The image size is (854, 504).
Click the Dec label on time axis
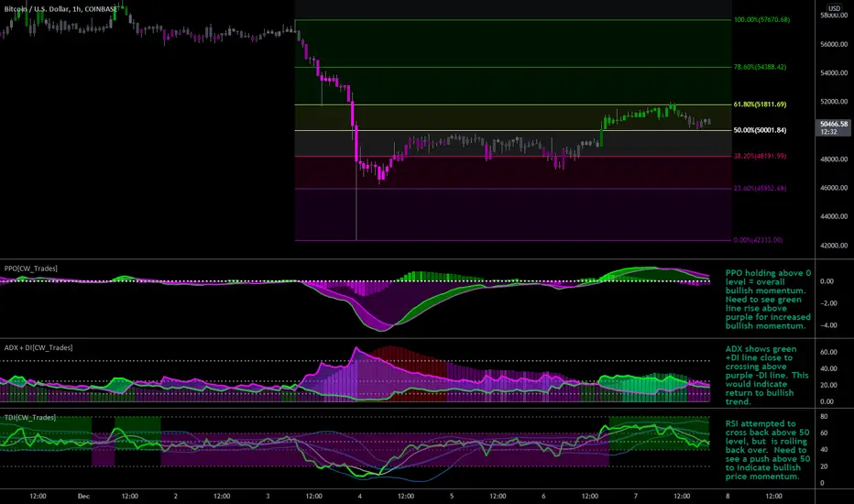[x=83, y=497]
